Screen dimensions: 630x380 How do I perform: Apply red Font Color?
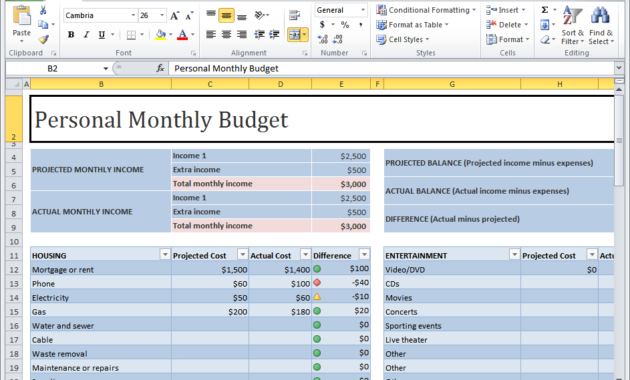[x=182, y=35]
